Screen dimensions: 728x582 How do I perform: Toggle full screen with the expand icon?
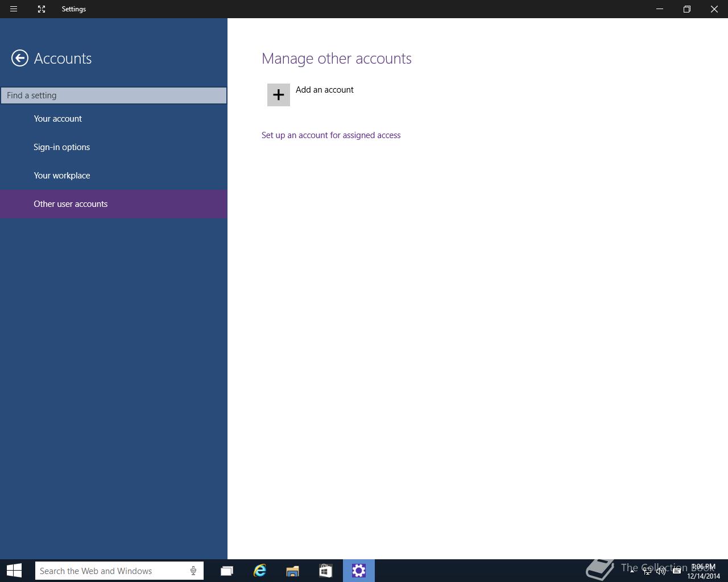click(x=42, y=9)
